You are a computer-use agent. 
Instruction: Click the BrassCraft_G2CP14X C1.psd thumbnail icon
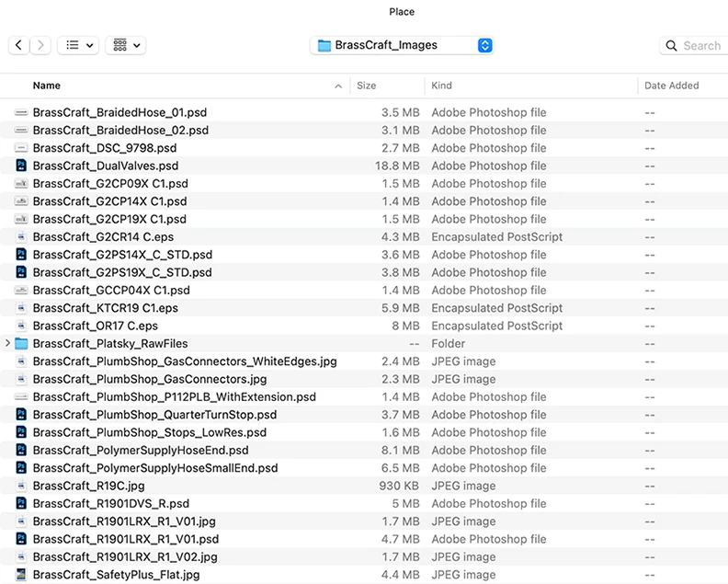coord(21,201)
